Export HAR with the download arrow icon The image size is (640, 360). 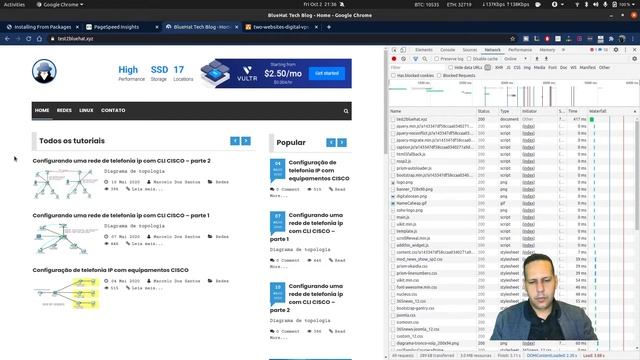[546, 59]
